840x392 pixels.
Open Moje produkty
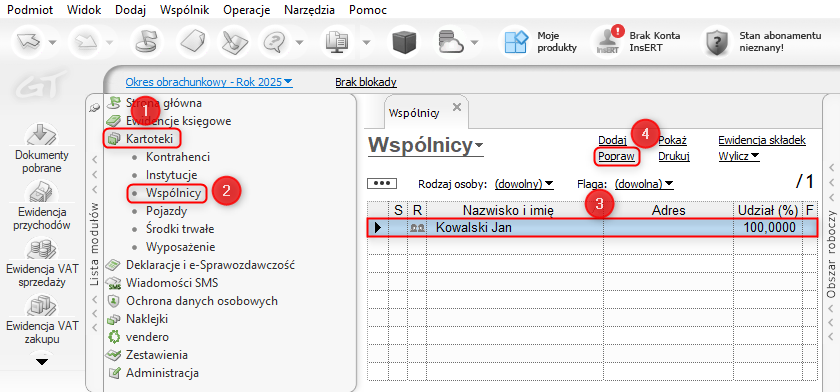pos(542,42)
